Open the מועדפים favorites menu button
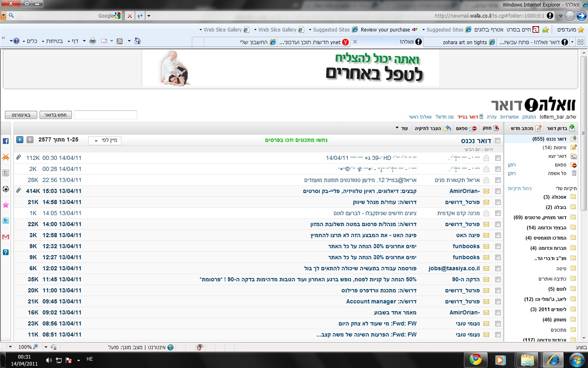Viewport: 588px width, 368px height. pyautogui.click(x=570, y=29)
